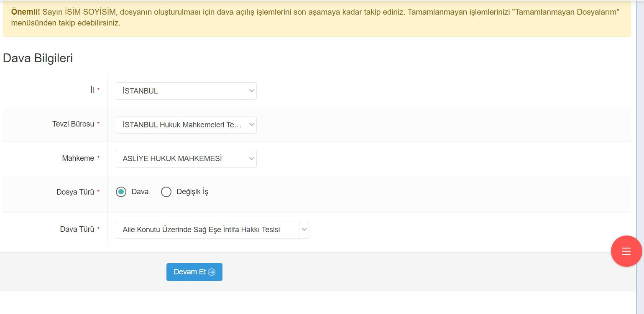Expand the İSTANBUL Hukuk Mahkemeleri Tevzi dropdown

pos(181,125)
